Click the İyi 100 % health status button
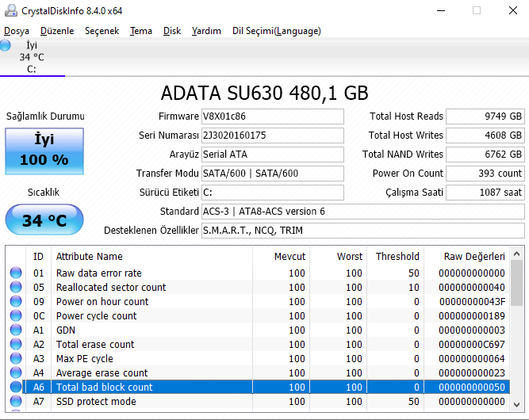The image size is (529, 420). point(44,151)
